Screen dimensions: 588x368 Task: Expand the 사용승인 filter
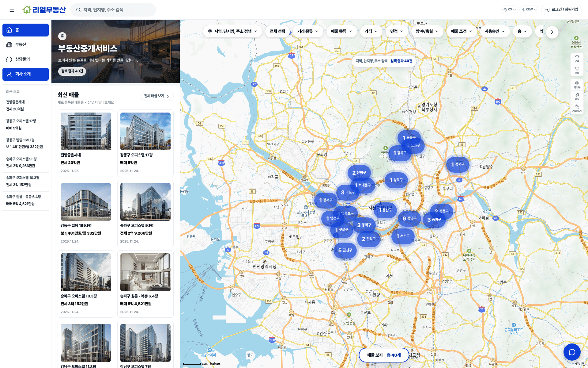495,31
